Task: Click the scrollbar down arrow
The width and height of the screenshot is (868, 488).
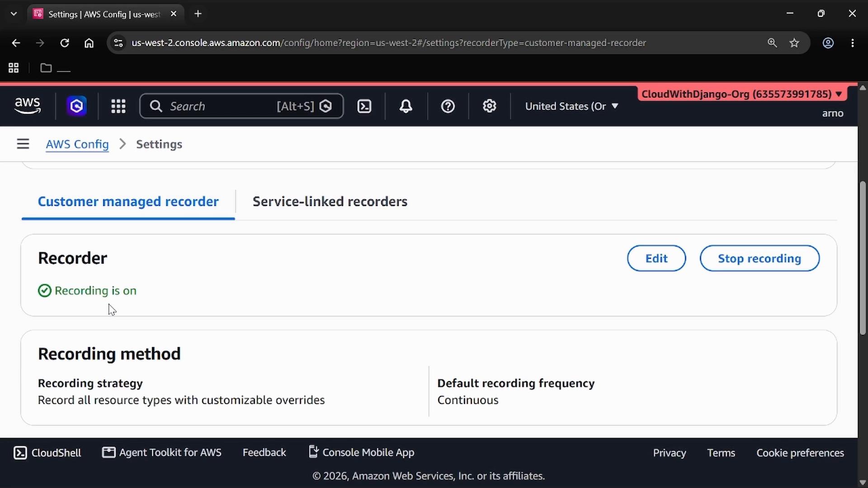Action: coord(863,483)
